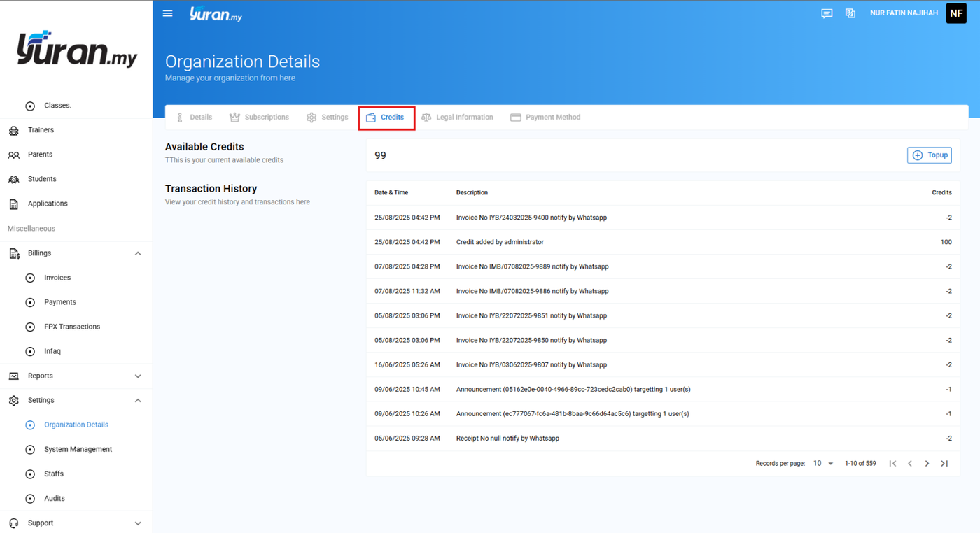Click the NUR FATIN NAJIHAH username
980x533 pixels.
point(904,13)
